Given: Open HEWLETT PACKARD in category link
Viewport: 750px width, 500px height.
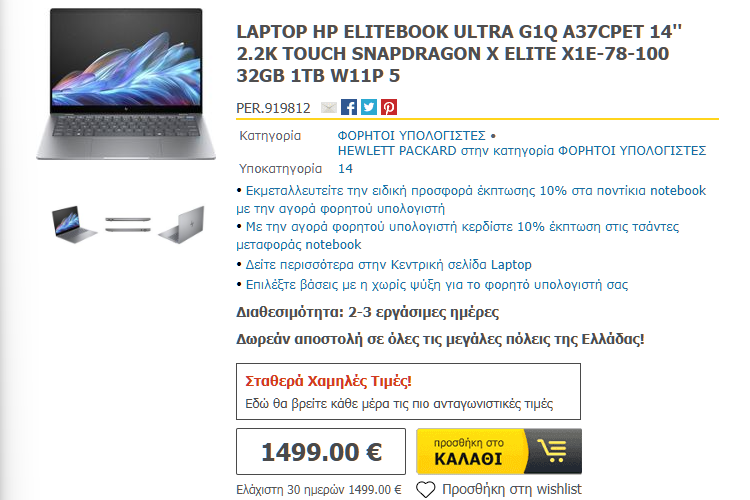Looking at the screenshot, I should tap(522, 151).
